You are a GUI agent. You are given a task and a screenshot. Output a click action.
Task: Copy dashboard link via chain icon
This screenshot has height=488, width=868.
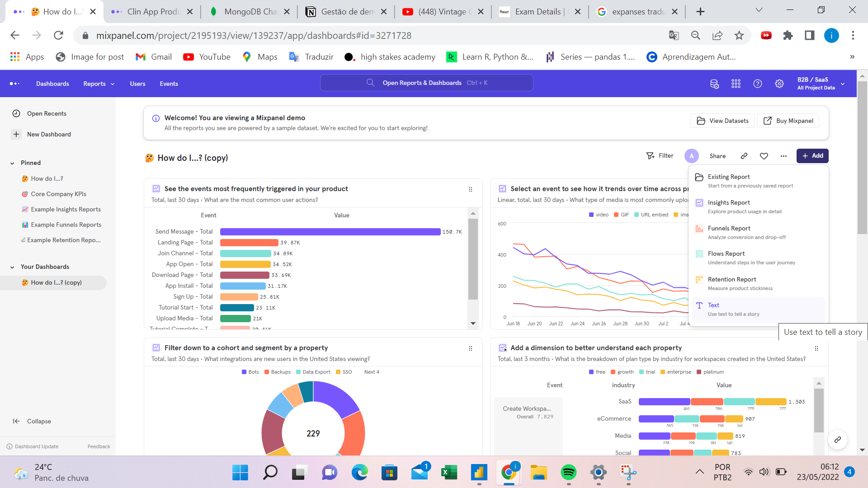tap(744, 156)
